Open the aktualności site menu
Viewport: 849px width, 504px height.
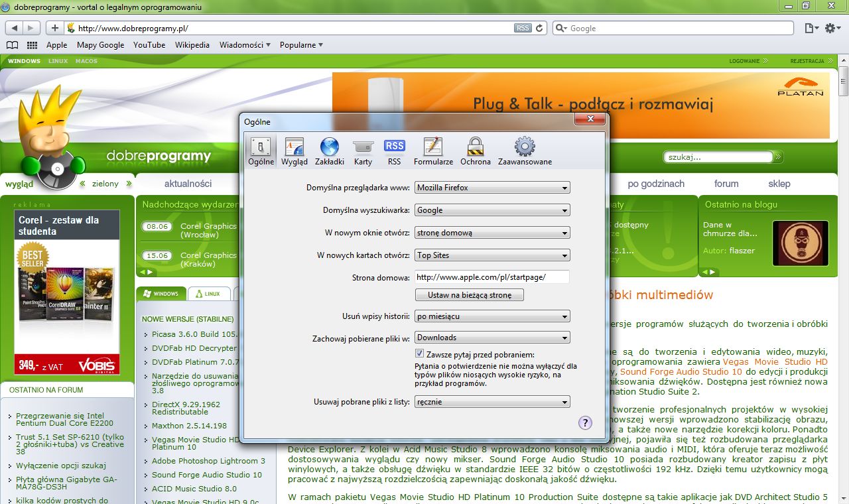click(188, 184)
